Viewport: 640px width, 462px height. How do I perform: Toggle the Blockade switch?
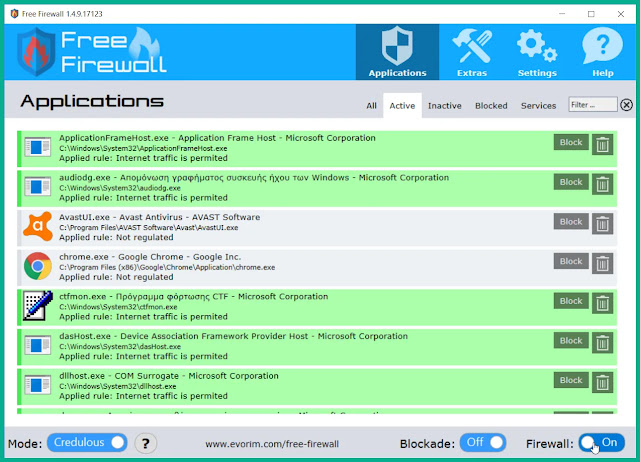pos(483,442)
